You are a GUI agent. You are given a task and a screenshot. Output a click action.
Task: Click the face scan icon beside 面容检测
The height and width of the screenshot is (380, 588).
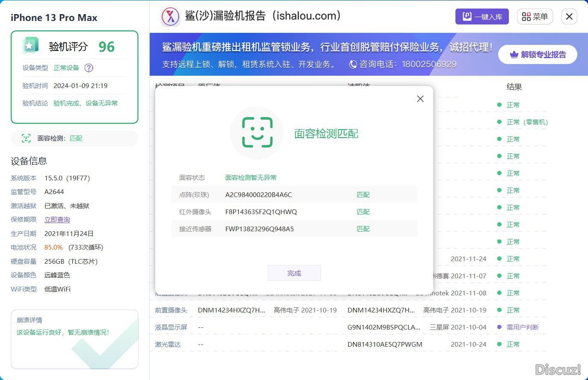click(x=26, y=138)
